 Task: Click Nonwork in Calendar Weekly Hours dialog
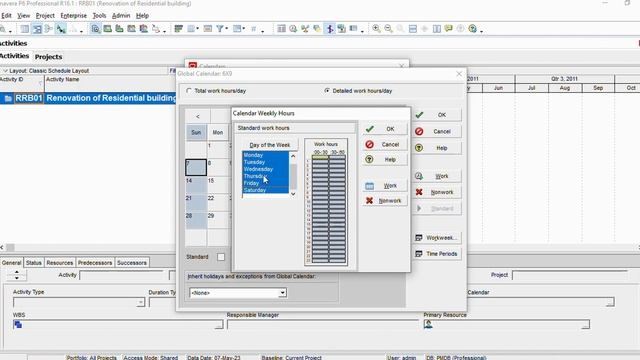(384, 201)
